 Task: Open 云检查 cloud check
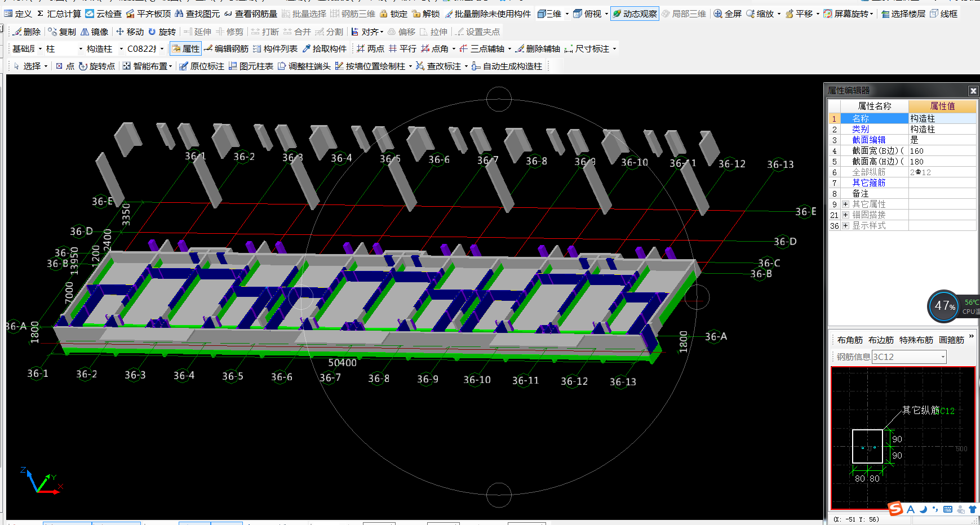[x=104, y=14]
